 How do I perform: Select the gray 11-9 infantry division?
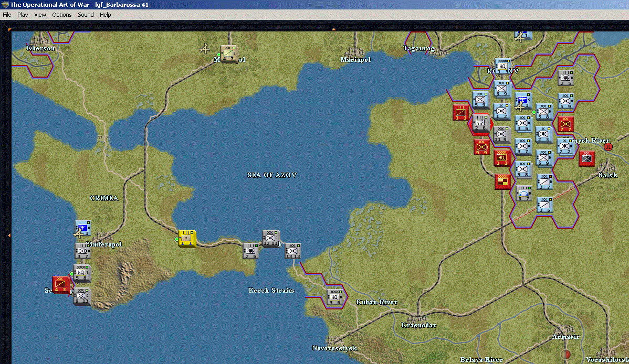[x=501, y=135]
